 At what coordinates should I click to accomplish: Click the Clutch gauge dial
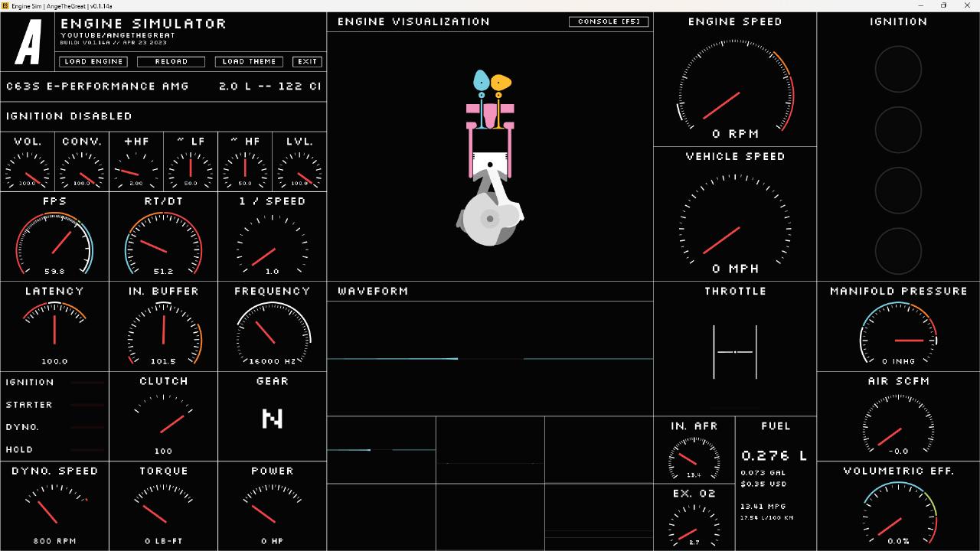coord(163,419)
